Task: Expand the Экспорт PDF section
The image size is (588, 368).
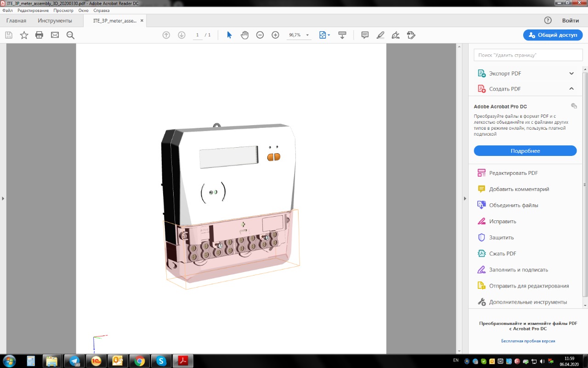Action: 571,74
